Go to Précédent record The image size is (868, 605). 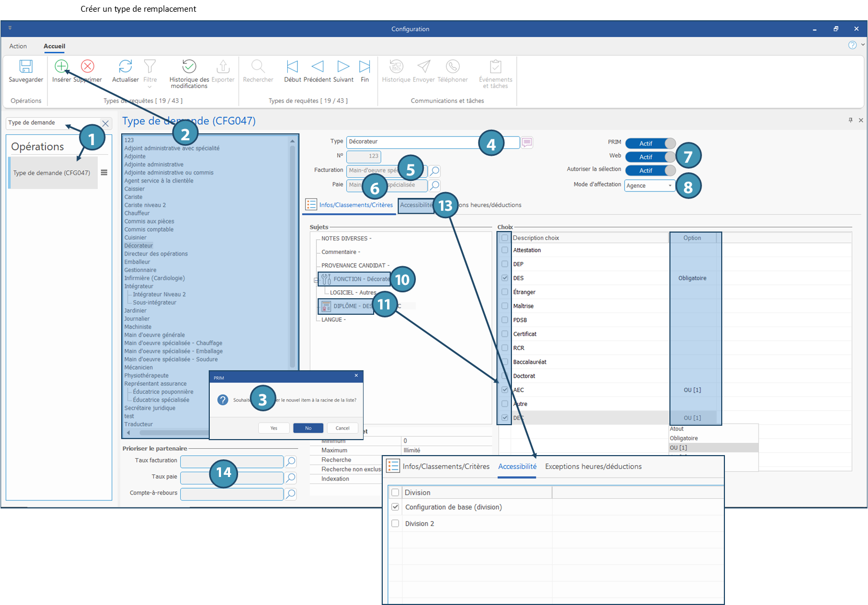(x=318, y=66)
